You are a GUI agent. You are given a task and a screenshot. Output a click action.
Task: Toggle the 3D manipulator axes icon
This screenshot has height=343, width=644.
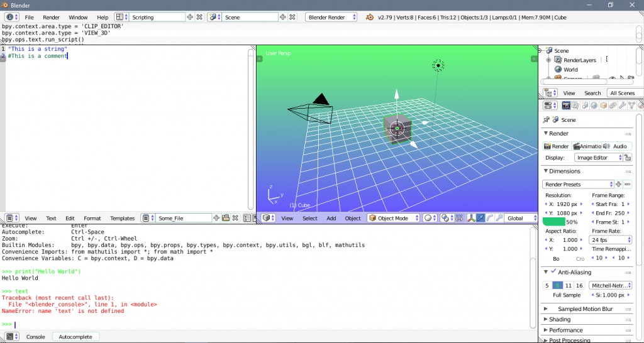click(x=470, y=218)
